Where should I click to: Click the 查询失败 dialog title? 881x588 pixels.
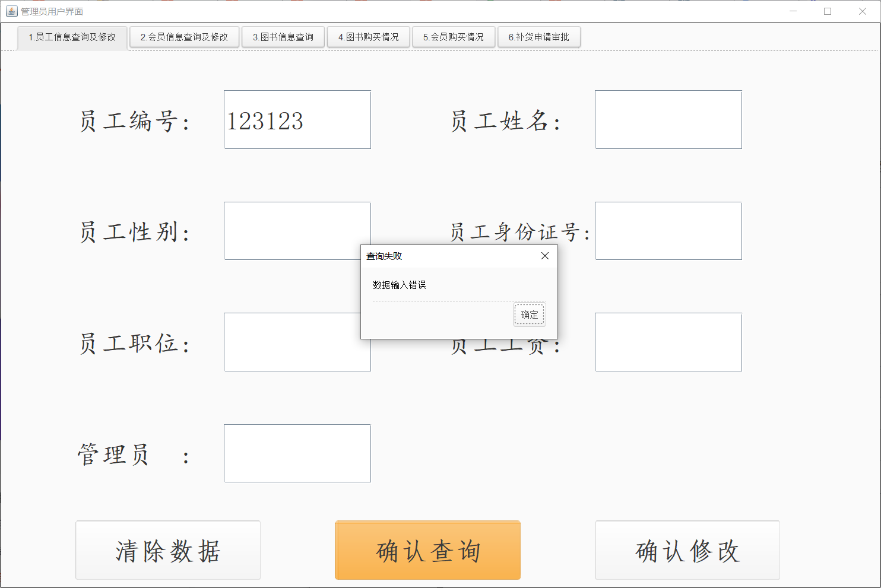point(384,256)
